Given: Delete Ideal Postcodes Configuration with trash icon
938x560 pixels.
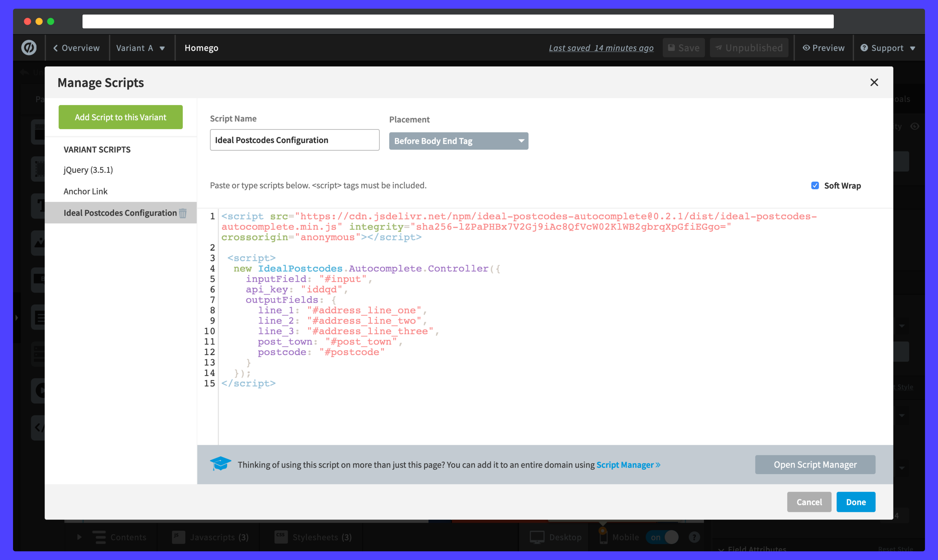Looking at the screenshot, I should coord(183,213).
